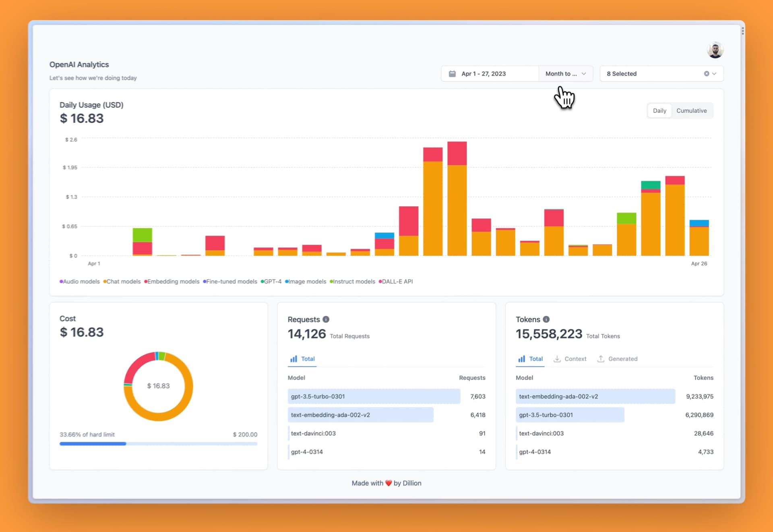
Task: Open the vertical three-dot menu at the window corner
Action: point(742,31)
